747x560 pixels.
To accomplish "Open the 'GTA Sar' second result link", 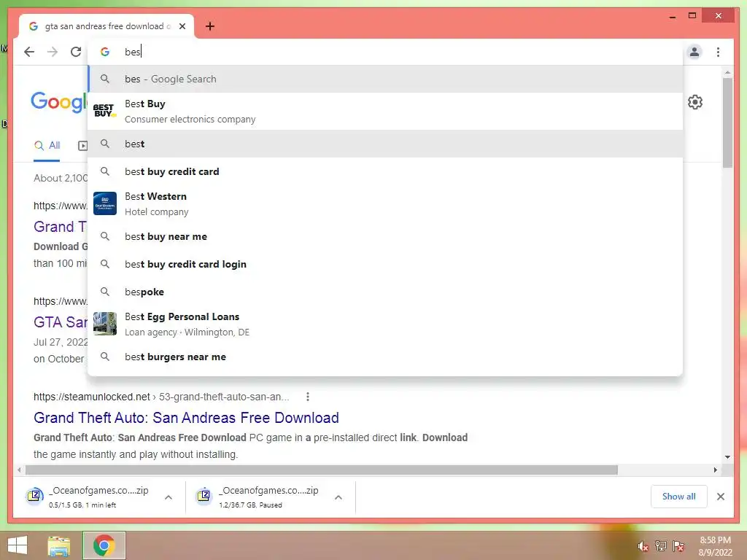I will (x=61, y=322).
